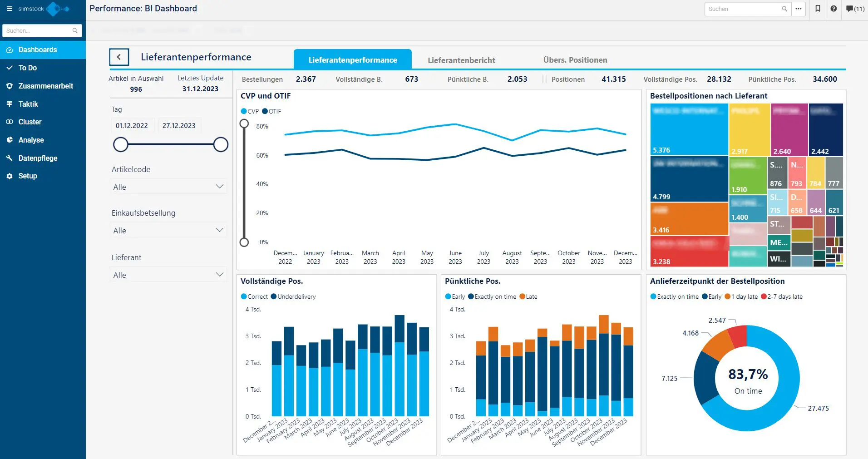Select the Datenpflege wrench icon
This screenshot has height=459, width=868.
(x=10, y=158)
